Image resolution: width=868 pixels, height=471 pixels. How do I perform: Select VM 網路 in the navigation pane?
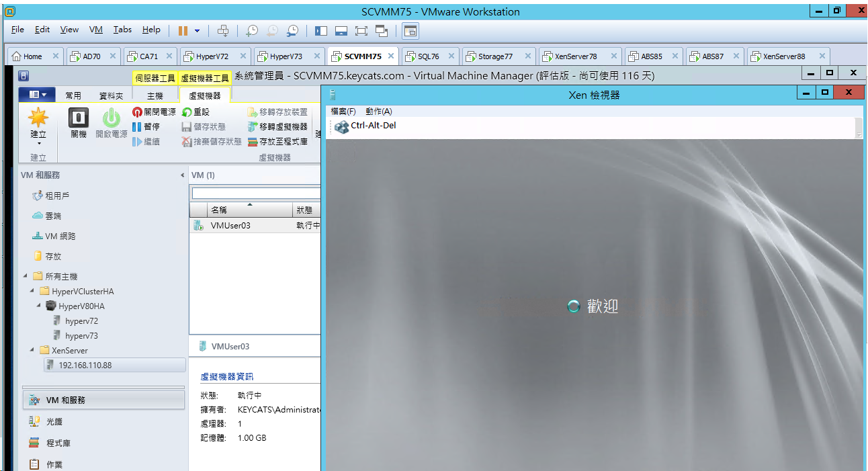coord(54,236)
